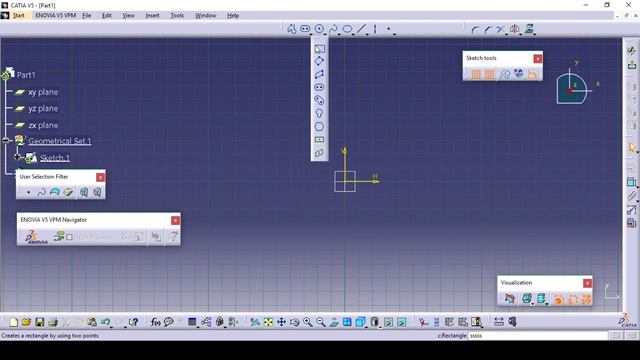Click the Save icon in bottom toolbar

click(x=40, y=322)
